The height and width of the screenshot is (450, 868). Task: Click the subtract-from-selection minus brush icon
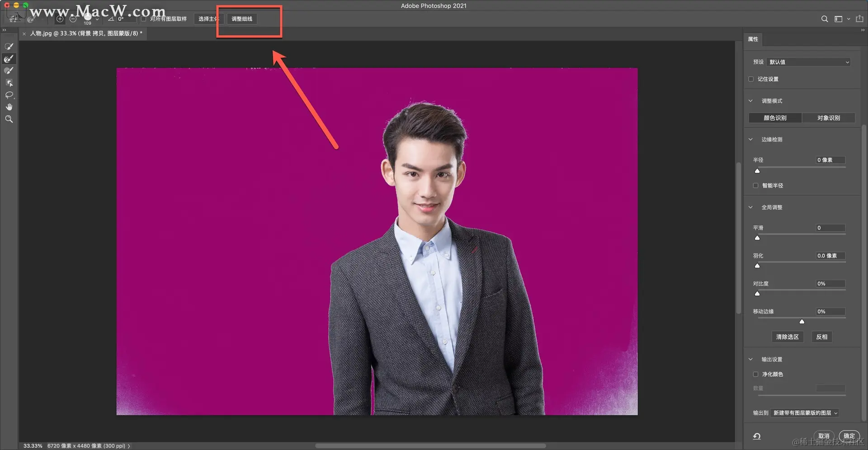[x=73, y=19]
